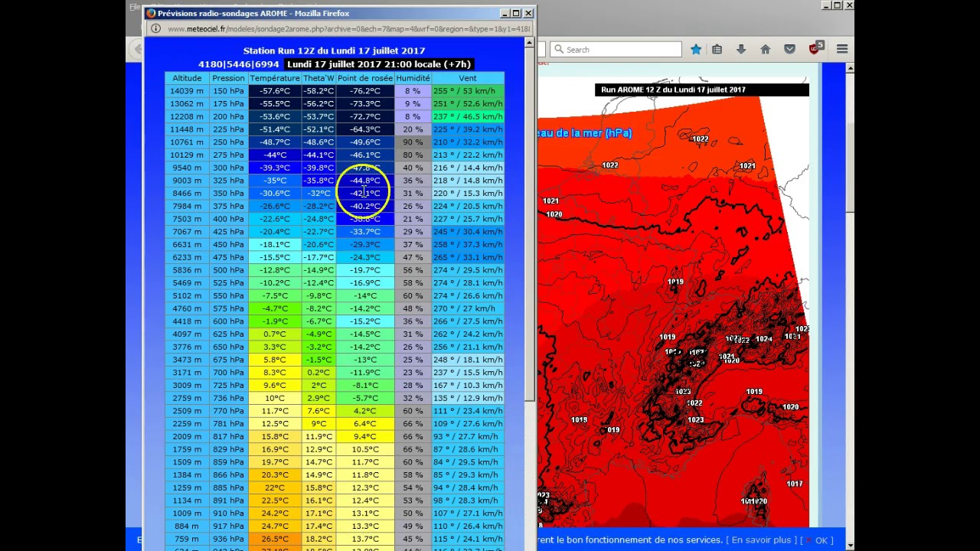980x551 pixels.
Task: Click 'Station Run 12Z du Lundi 17 juillet 2017' heading
Action: (x=334, y=51)
